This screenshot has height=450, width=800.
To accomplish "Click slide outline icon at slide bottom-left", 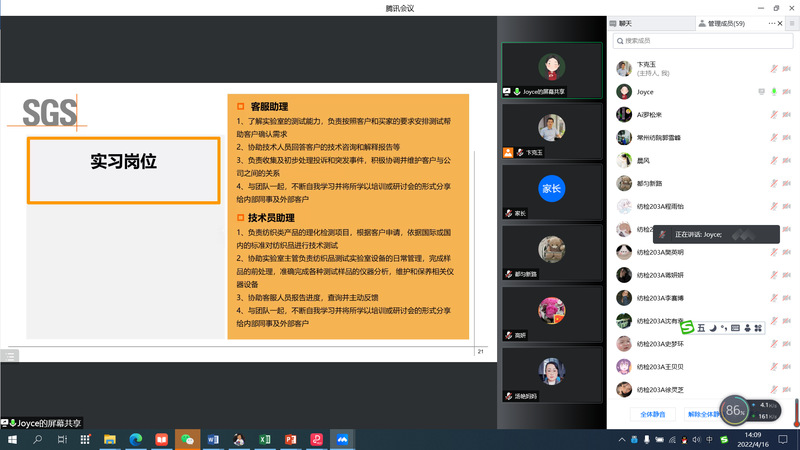I will (x=10, y=356).
